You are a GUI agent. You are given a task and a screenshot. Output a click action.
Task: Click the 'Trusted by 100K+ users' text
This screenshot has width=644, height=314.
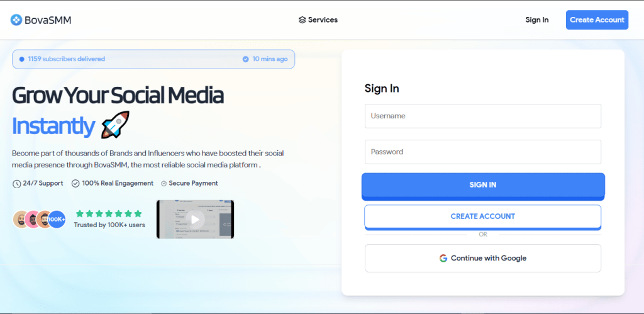pyautogui.click(x=109, y=225)
